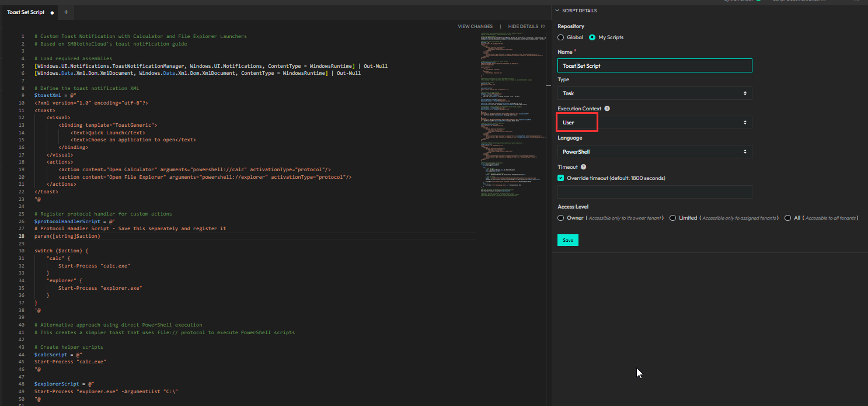Image resolution: width=868 pixels, height=406 pixels.
Task: Click the plus icon to add a new script tab
Action: click(x=66, y=12)
